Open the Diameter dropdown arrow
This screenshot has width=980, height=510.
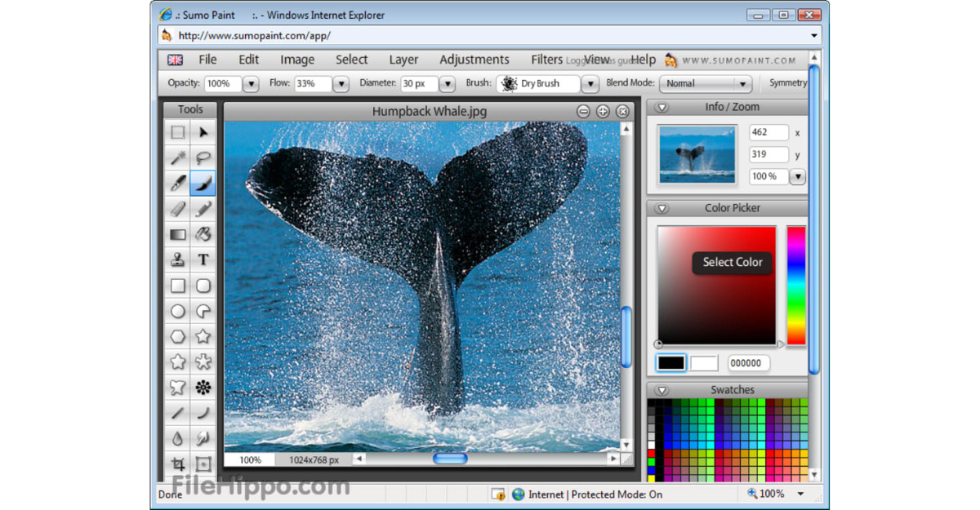[447, 83]
